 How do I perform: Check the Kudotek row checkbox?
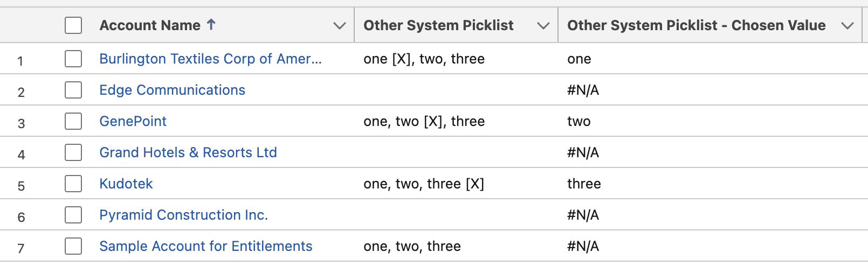(73, 184)
